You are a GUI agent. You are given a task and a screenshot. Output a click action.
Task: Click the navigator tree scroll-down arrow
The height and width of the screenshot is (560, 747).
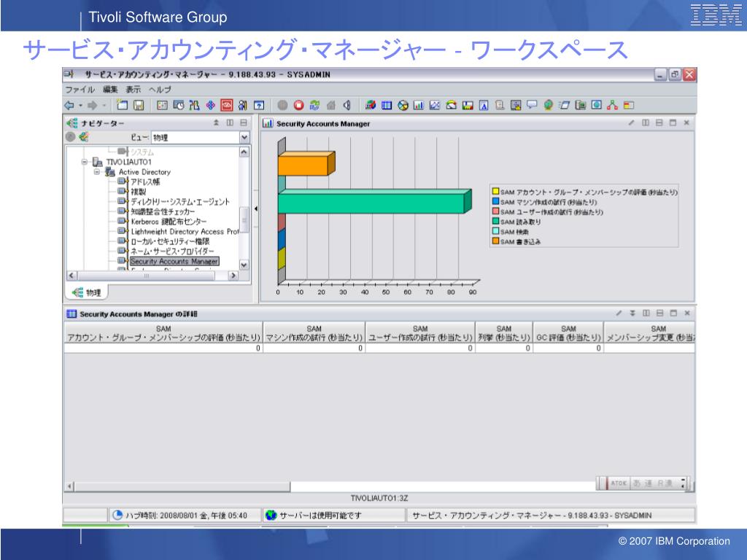(x=244, y=265)
